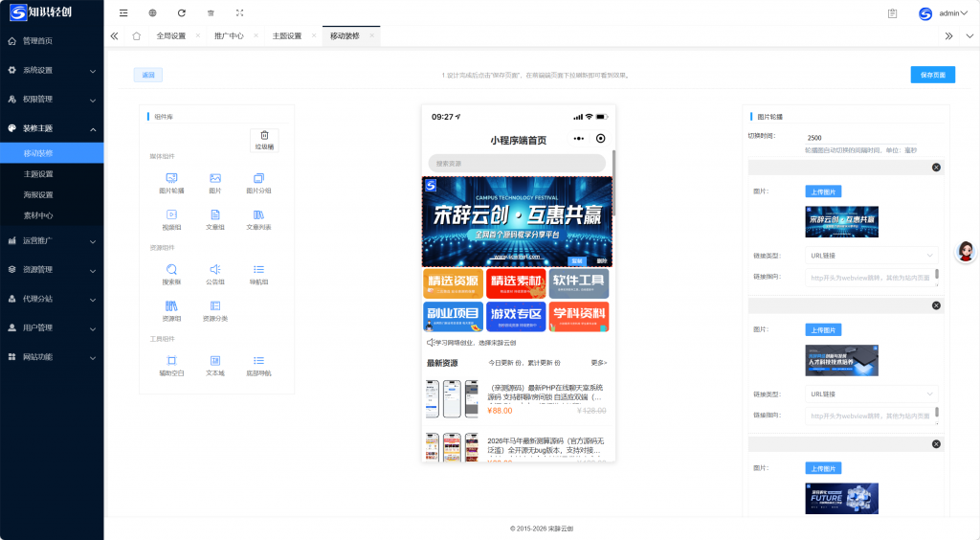This screenshot has height=540, width=980.
Task: Select 素材中心 in the sidebar submenu
Action: click(52, 215)
